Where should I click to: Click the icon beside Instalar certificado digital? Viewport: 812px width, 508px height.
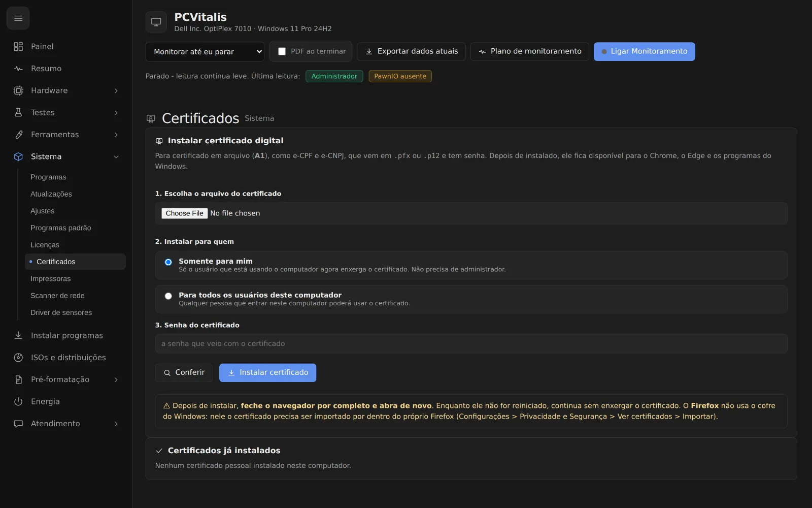[x=159, y=141]
